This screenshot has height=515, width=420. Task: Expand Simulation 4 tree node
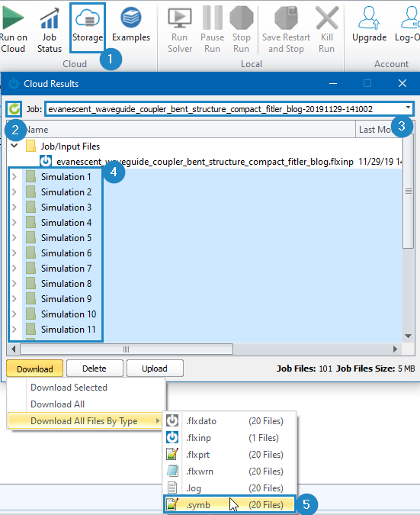point(14,222)
